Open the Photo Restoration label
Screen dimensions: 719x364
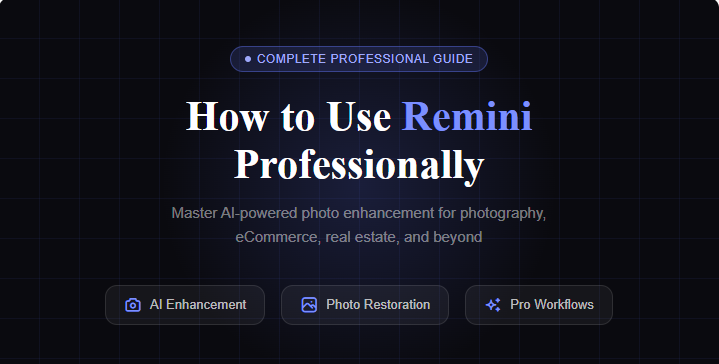378,305
